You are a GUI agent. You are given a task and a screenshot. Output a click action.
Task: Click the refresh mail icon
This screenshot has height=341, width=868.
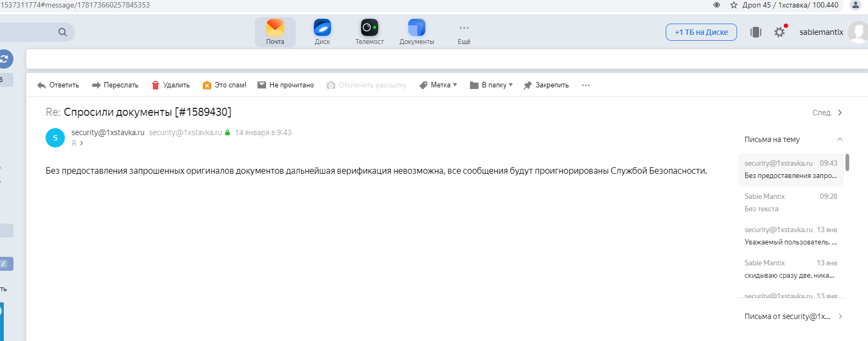[x=4, y=59]
